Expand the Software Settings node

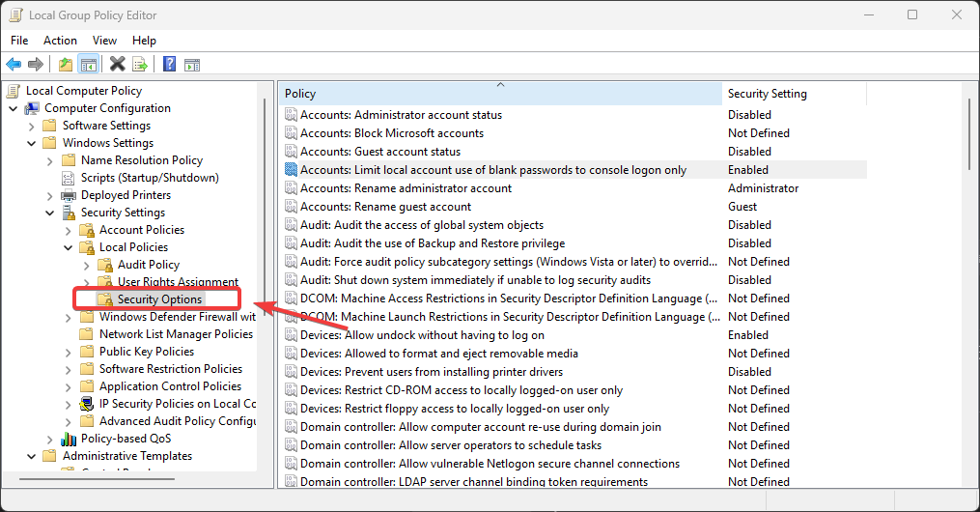[31, 126]
